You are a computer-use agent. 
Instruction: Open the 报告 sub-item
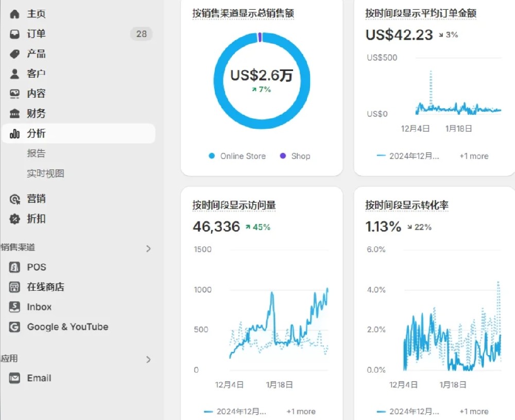coord(37,154)
